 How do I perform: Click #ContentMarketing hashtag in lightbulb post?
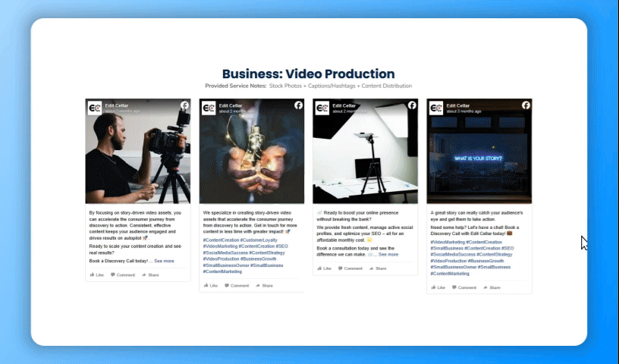point(223,271)
